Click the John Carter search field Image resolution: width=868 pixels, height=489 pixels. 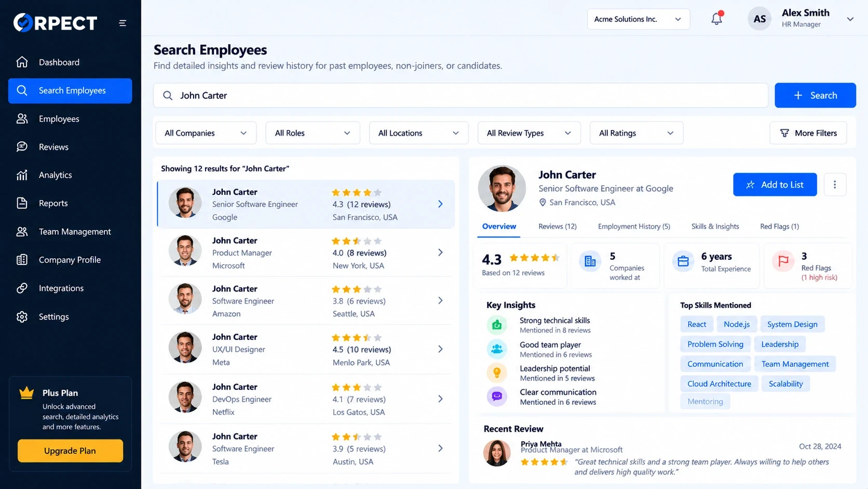[x=460, y=96]
